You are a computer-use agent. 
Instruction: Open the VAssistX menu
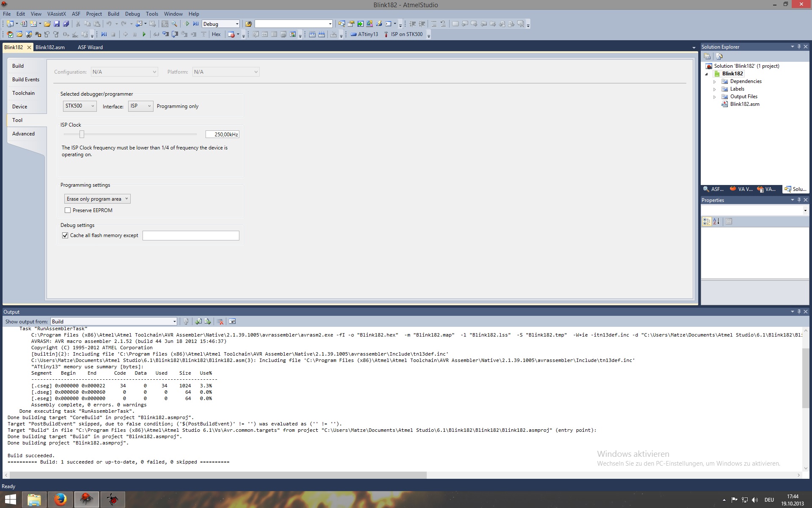(57, 14)
